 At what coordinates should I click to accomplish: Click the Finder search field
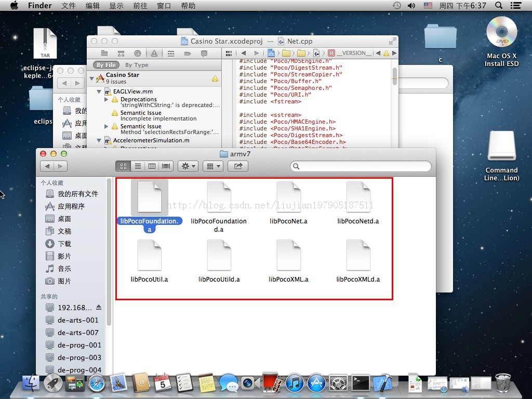point(361,166)
